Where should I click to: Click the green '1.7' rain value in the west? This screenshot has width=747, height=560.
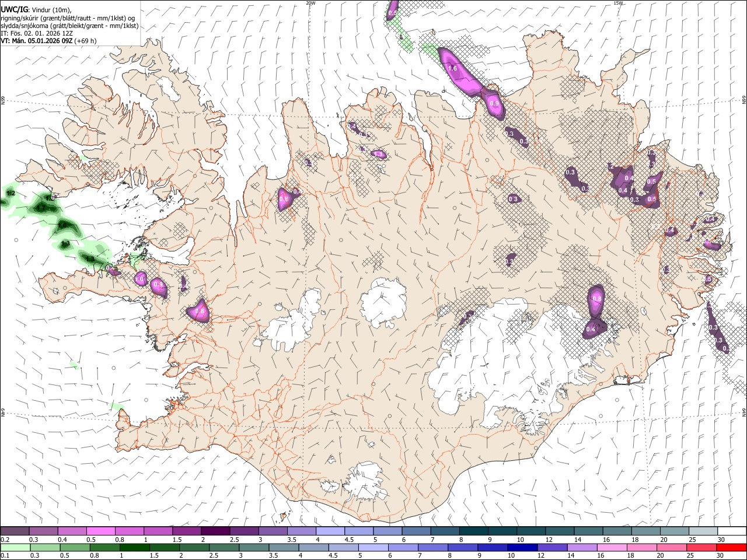[x=41, y=208]
